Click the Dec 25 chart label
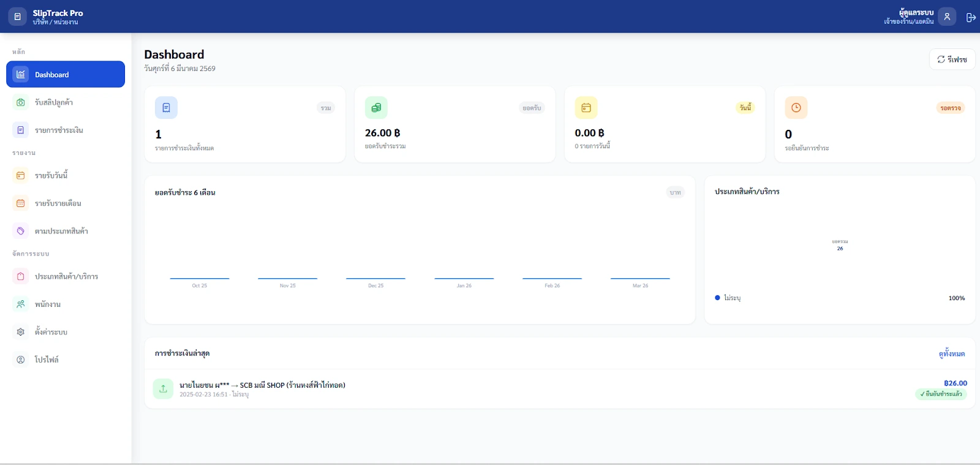This screenshot has width=980, height=465. (x=376, y=285)
